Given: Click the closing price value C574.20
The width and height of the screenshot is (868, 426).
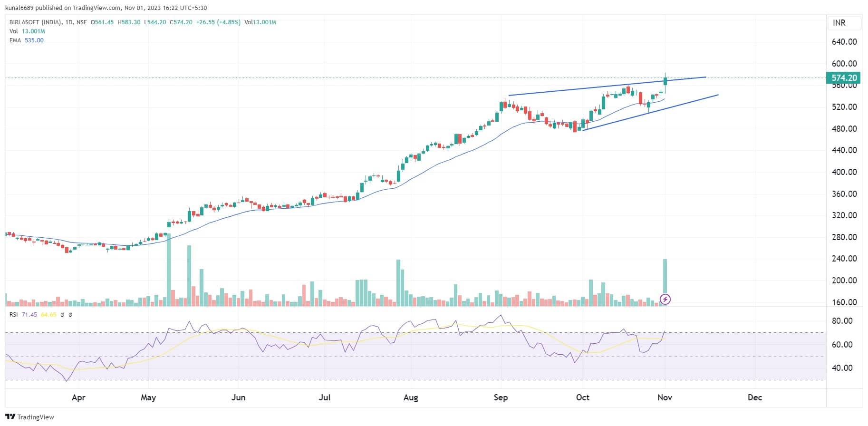Looking at the screenshot, I should pyautogui.click(x=181, y=22).
